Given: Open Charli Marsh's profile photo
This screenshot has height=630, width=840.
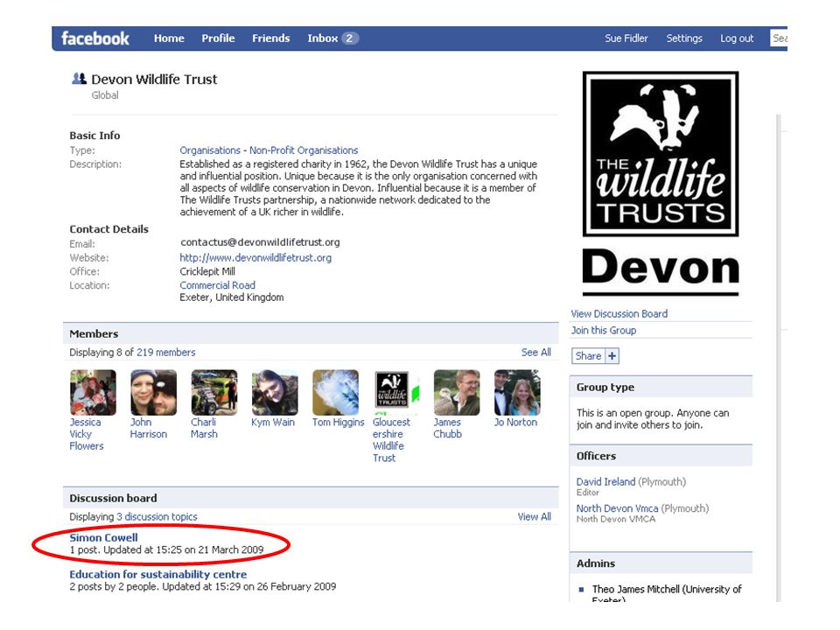Looking at the screenshot, I should (x=214, y=393).
